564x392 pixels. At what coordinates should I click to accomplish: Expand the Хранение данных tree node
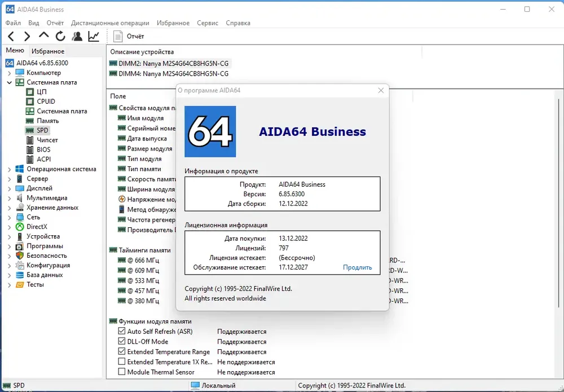coord(10,208)
